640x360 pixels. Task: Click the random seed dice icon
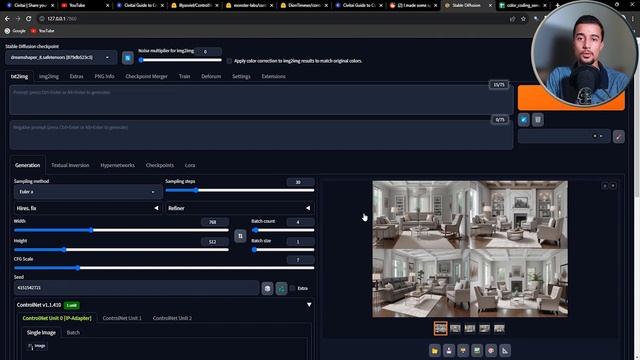coord(267,288)
